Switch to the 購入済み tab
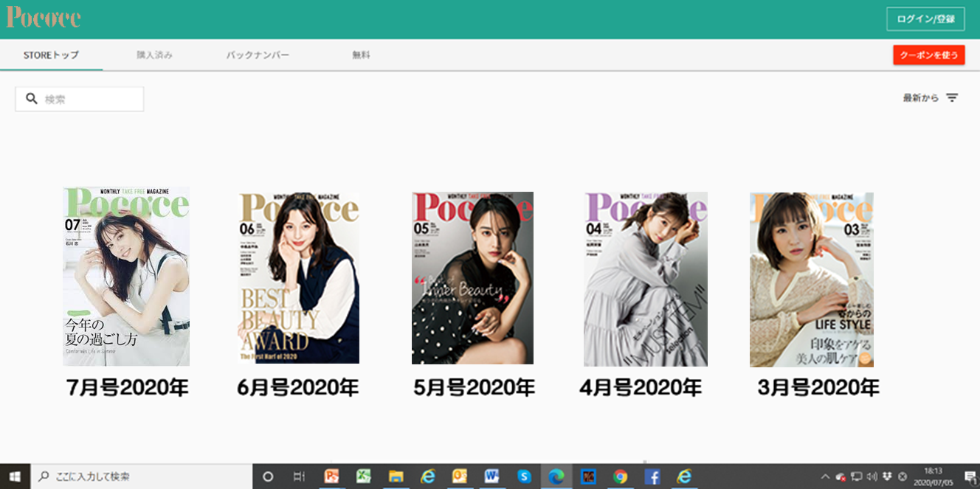The height and width of the screenshot is (489, 980). pyautogui.click(x=154, y=55)
